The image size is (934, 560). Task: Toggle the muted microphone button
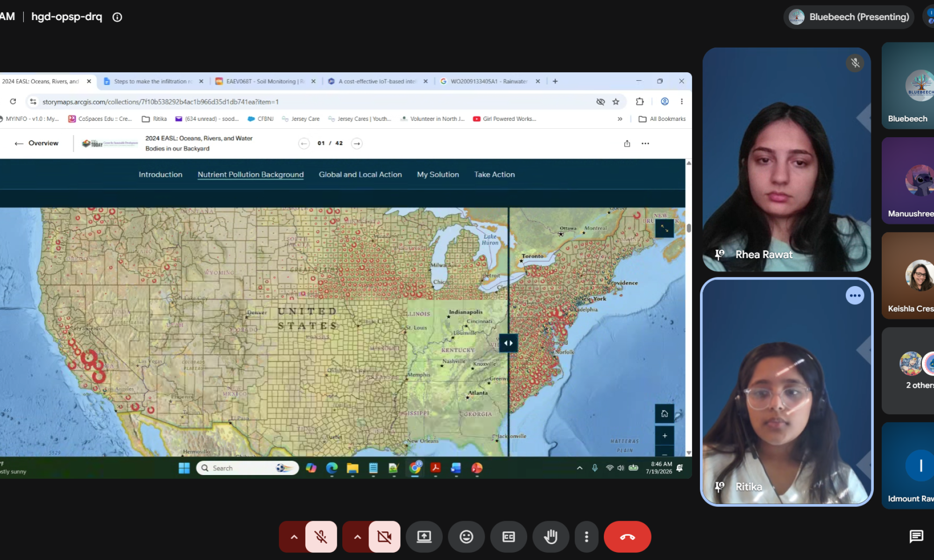(x=321, y=537)
